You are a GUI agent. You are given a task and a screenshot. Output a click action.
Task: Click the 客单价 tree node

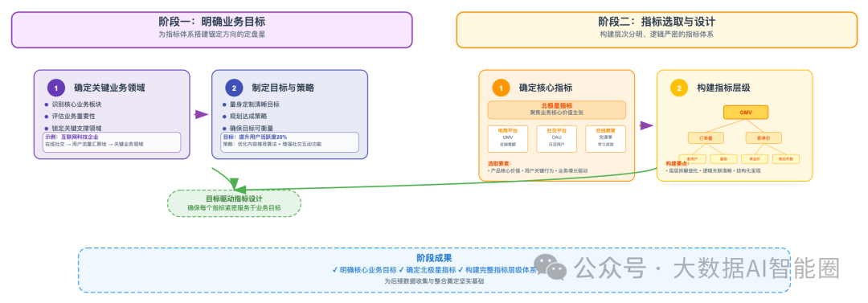[x=764, y=137]
